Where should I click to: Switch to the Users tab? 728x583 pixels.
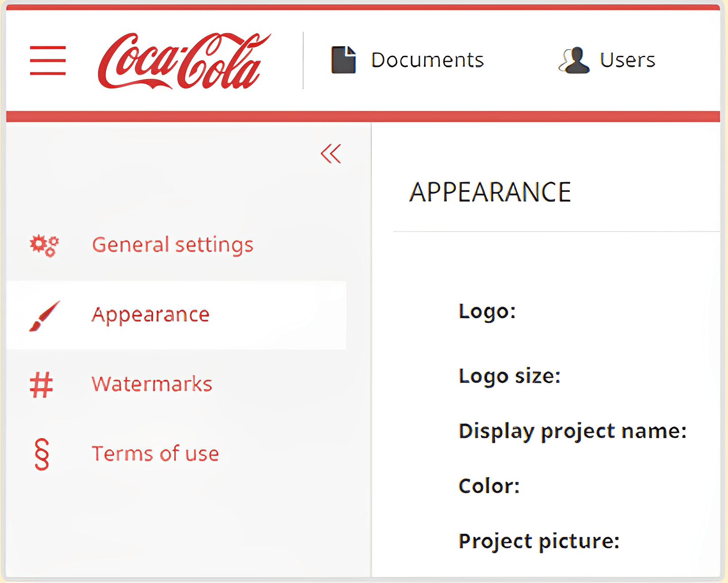coord(627,60)
